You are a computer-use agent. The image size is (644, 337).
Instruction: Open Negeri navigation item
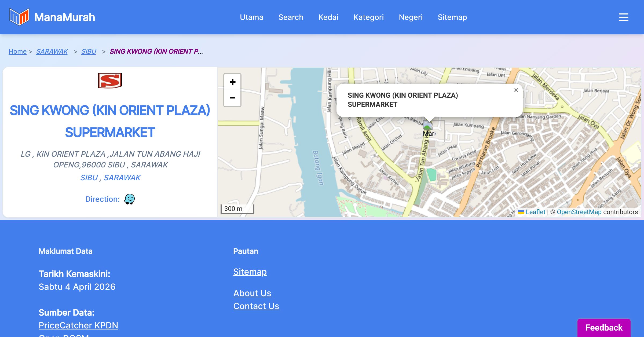point(411,17)
